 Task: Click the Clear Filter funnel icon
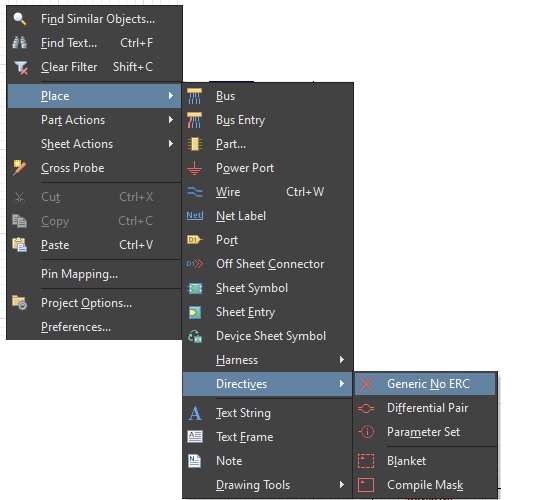(21, 67)
